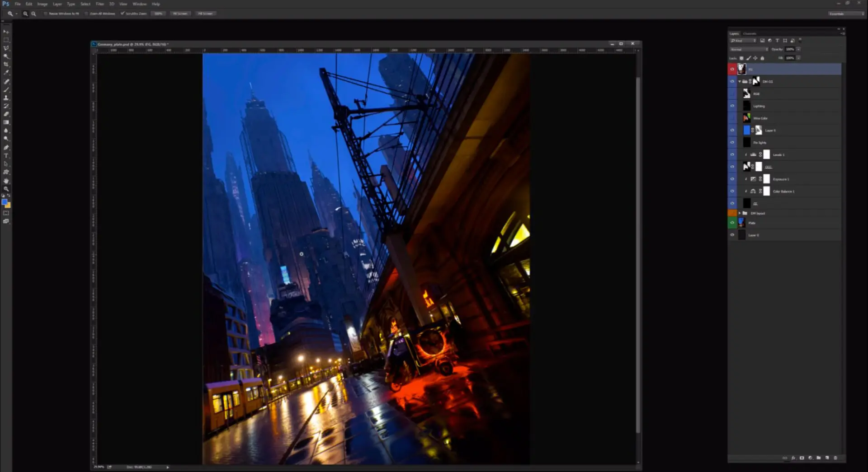Select the Zoom tool in the toolbox
This screenshot has height=472, width=868.
coord(6,189)
